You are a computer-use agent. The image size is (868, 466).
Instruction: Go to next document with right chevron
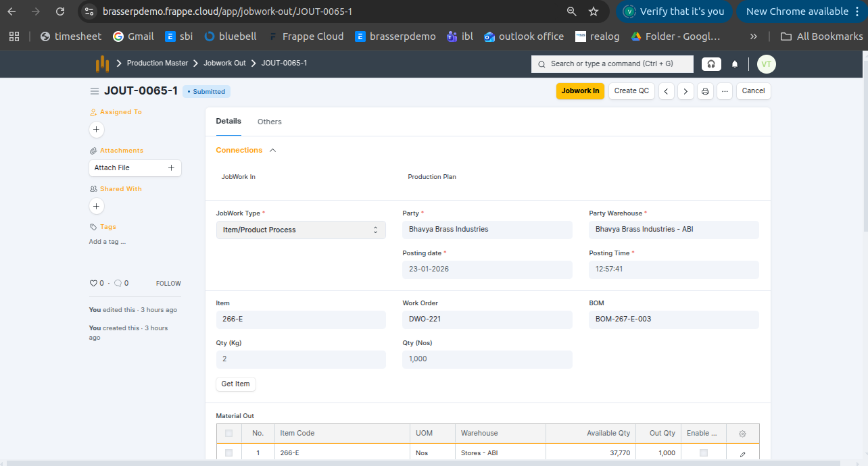pos(685,91)
